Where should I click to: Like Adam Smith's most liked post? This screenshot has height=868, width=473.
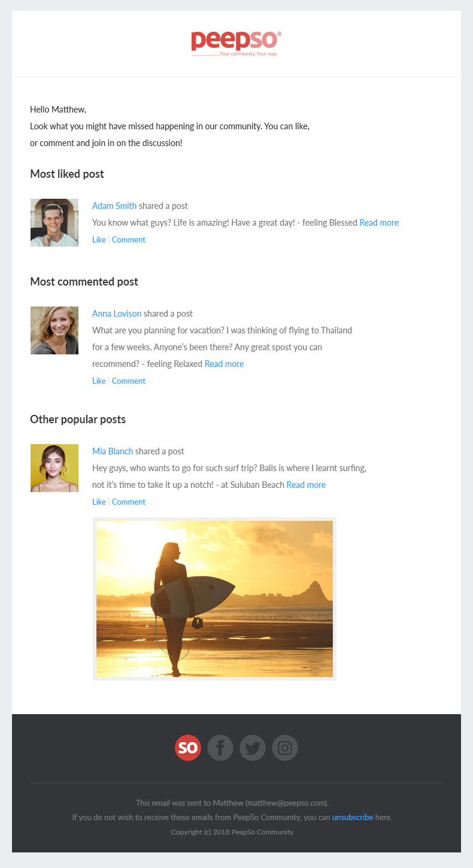(99, 239)
